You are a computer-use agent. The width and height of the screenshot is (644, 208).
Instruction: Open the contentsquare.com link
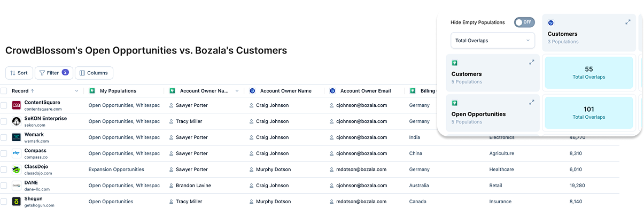(x=42, y=109)
